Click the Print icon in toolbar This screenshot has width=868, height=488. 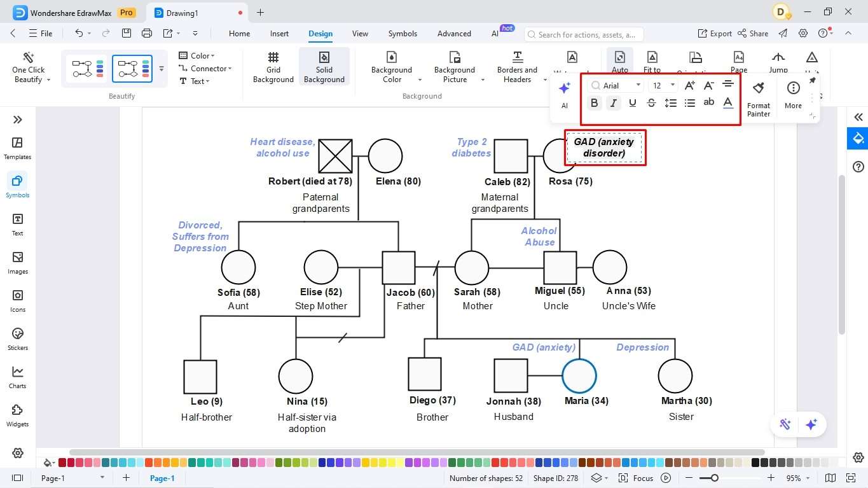coord(147,33)
